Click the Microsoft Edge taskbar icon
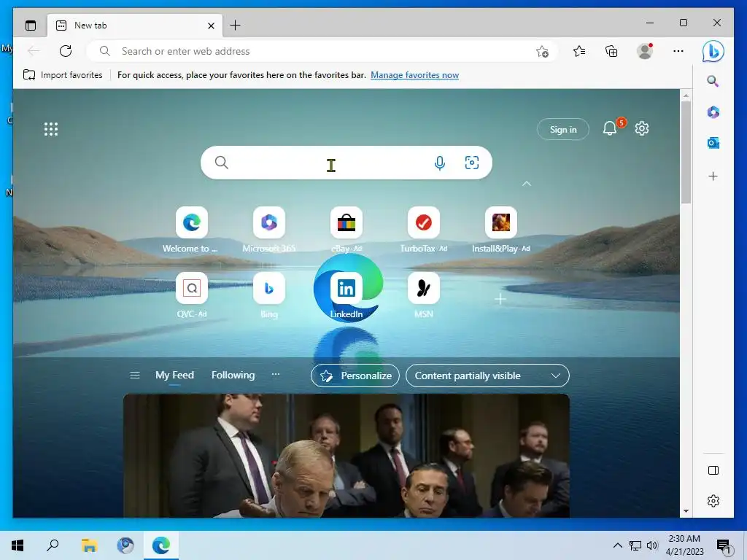 click(x=161, y=545)
